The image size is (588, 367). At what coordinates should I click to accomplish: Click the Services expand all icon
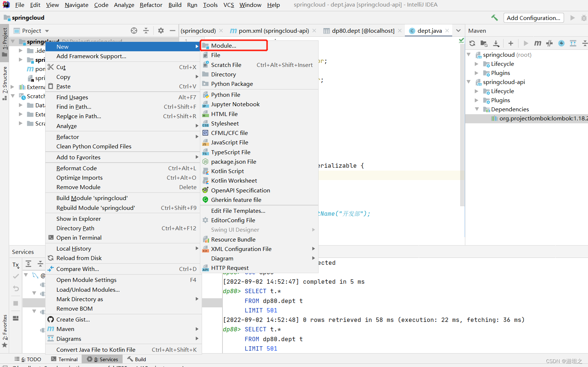28,264
